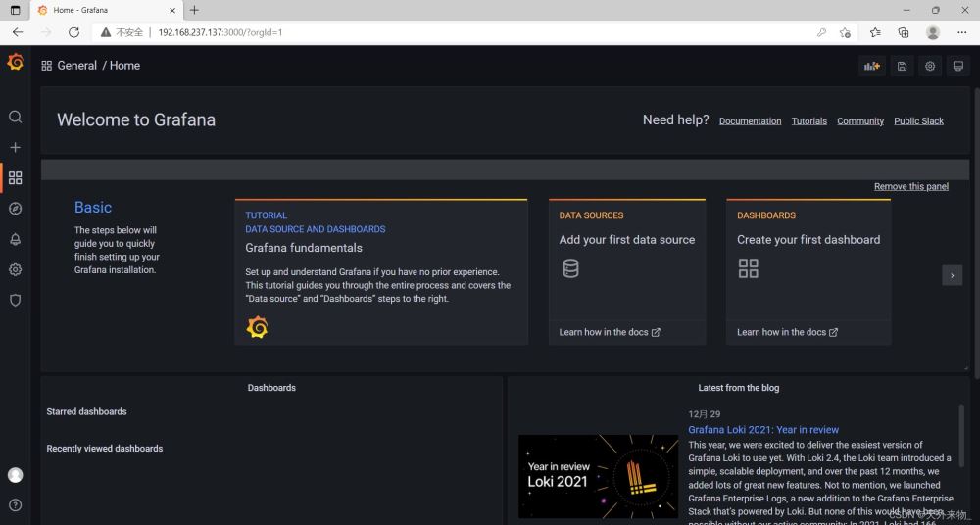Open the Dashboards four-squares sidebar icon
Viewport: 980px width, 525px height.
15,178
